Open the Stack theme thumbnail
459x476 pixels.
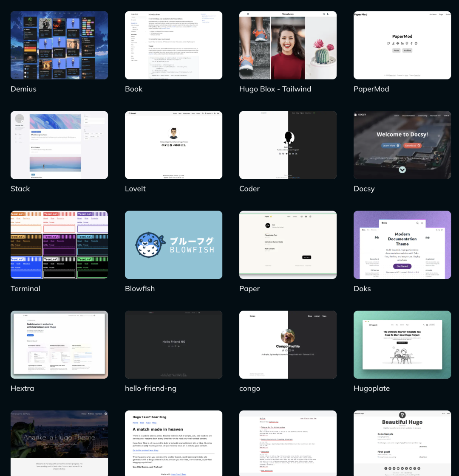59,145
